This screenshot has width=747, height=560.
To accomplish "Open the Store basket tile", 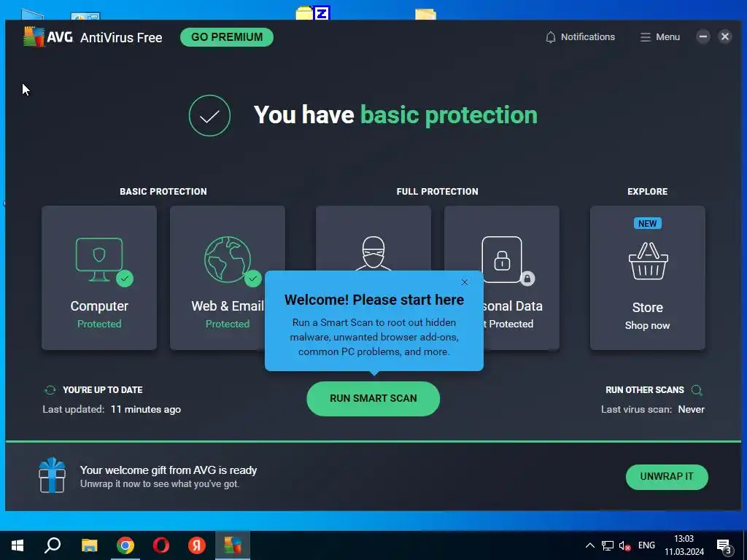I will (x=648, y=278).
